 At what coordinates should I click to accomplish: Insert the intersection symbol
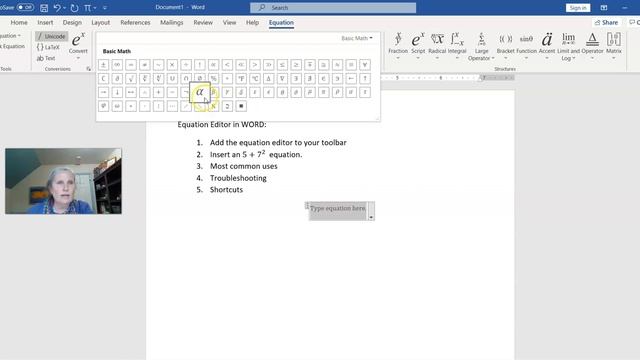[x=186, y=78]
